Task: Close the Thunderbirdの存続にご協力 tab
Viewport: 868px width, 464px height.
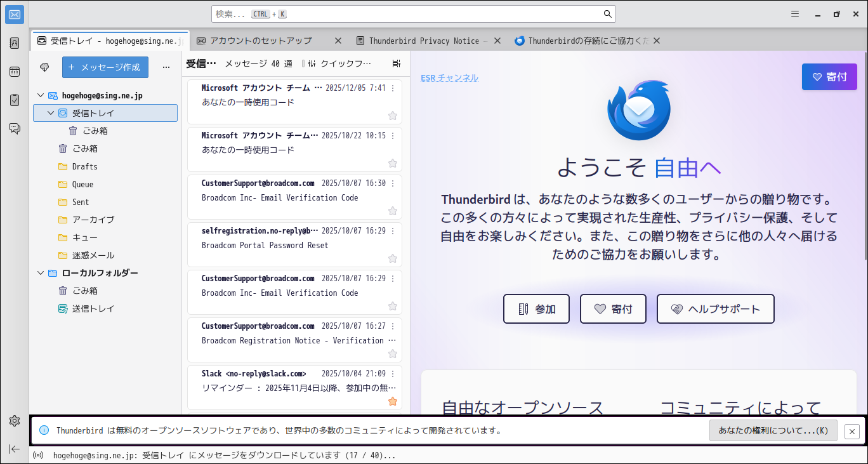Action: pyautogui.click(x=657, y=41)
